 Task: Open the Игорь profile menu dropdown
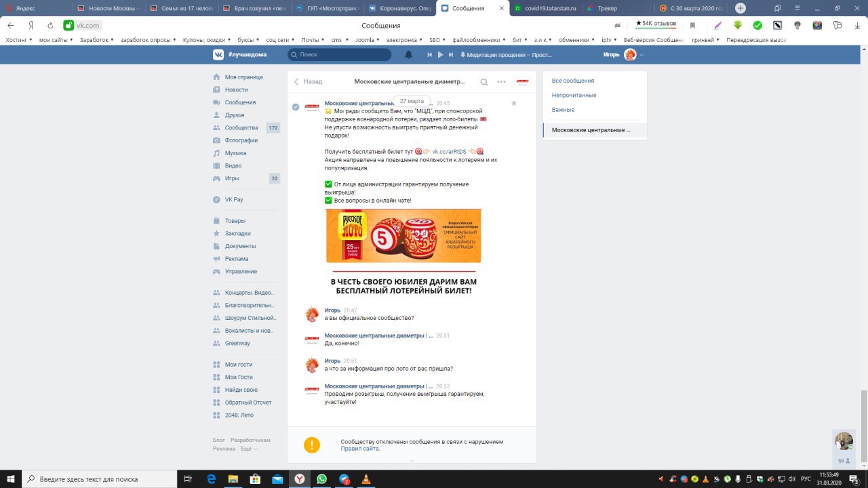[x=623, y=54]
